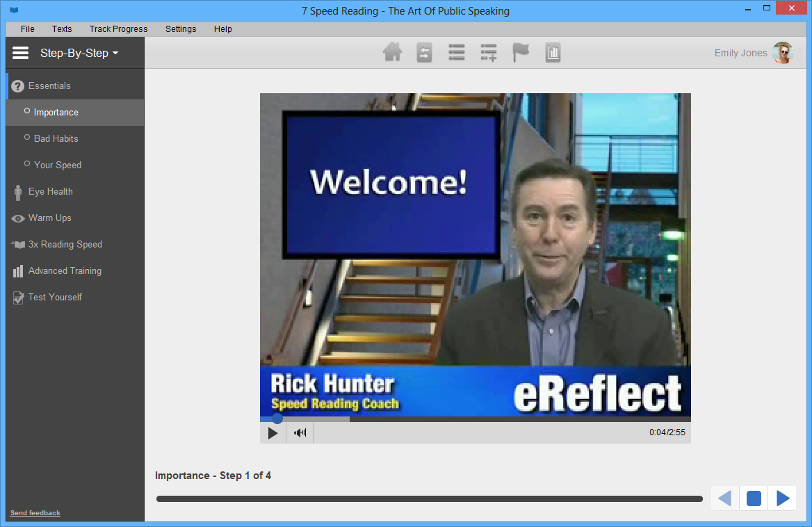Open the bar chart statistics icon
Image resolution: width=812 pixels, height=527 pixels.
pyautogui.click(x=553, y=53)
